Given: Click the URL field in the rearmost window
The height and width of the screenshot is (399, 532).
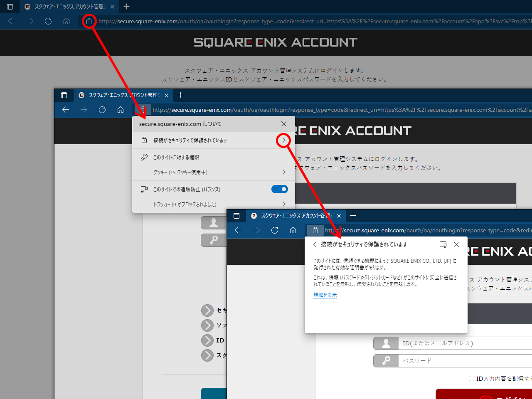Looking at the screenshot, I should 315,21.
